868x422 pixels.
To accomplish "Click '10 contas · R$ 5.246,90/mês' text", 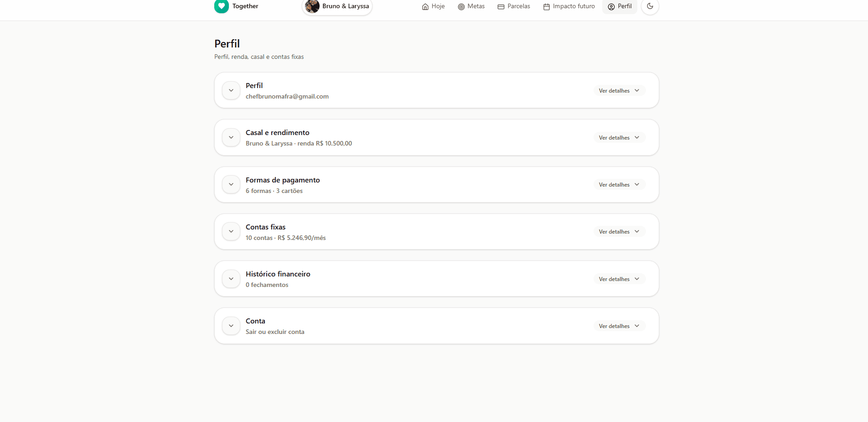I will [x=286, y=238].
